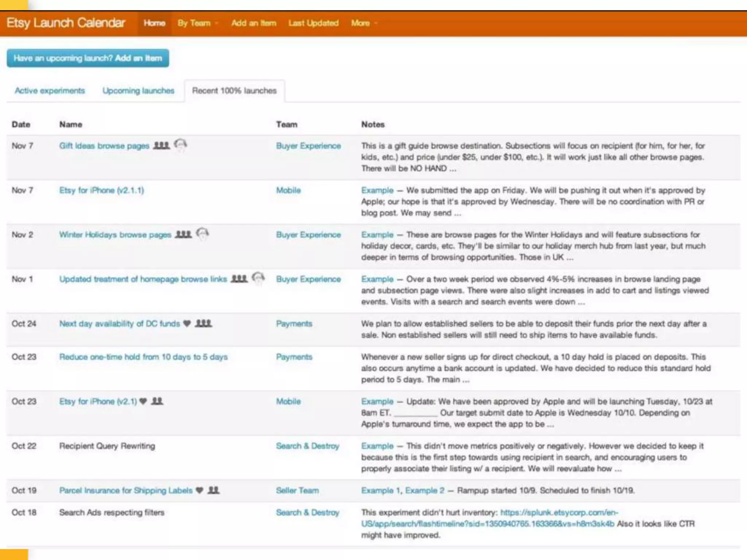The height and width of the screenshot is (560, 747).
Task: Click people icon on Etsy for iPhone v2.1
Action: pos(157,401)
